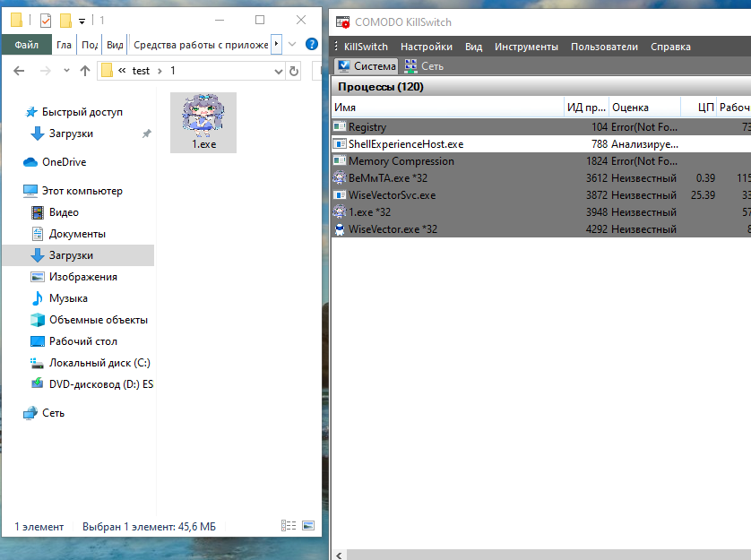Open Быстрый доступ in navigation pane

pos(82,112)
